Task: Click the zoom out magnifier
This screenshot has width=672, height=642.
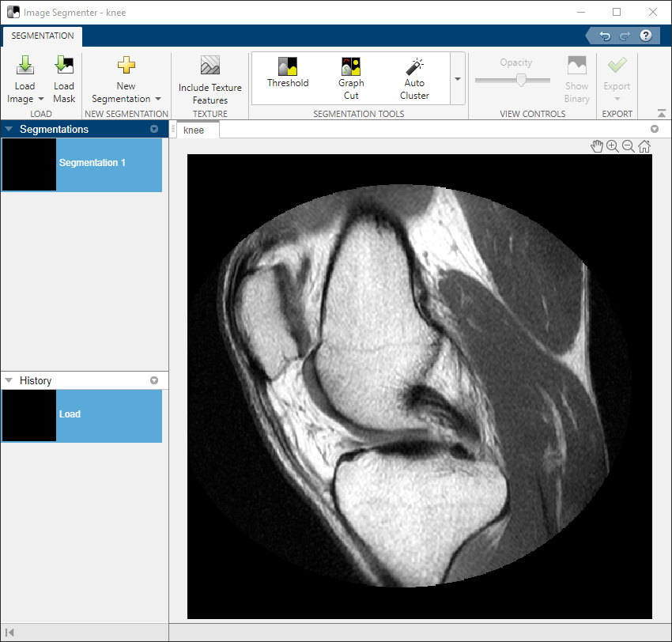Action: pyautogui.click(x=629, y=146)
